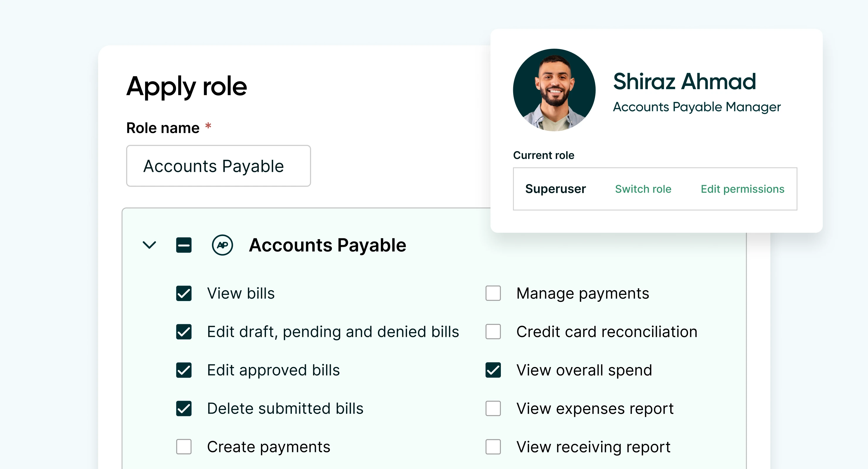Viewport: 868px width, 469px height.
Task: Toggle the Accounts Payable select-all checkbox
Action: (184, 245)
